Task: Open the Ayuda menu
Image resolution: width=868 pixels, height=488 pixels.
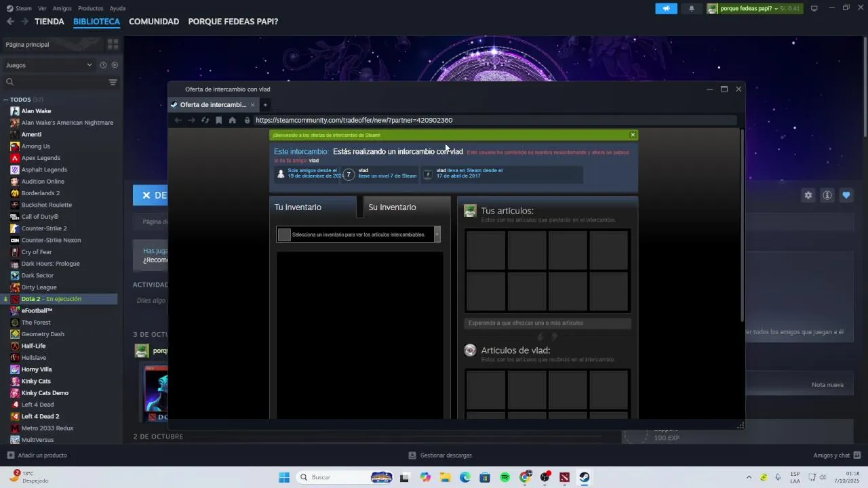Action: point(117,8)
